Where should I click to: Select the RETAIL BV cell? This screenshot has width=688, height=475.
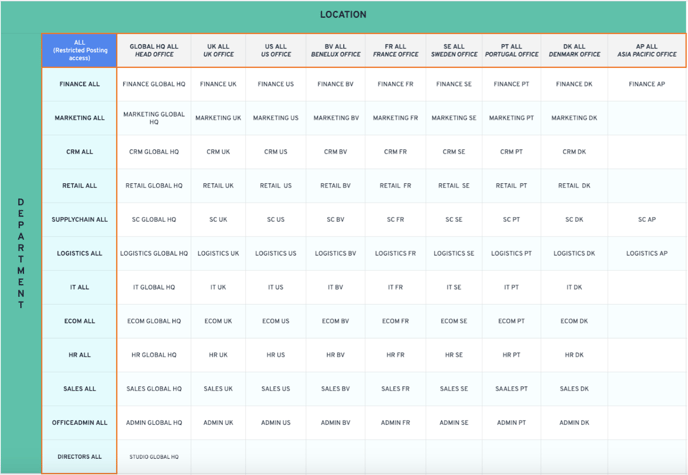click(x=334, y=186)
